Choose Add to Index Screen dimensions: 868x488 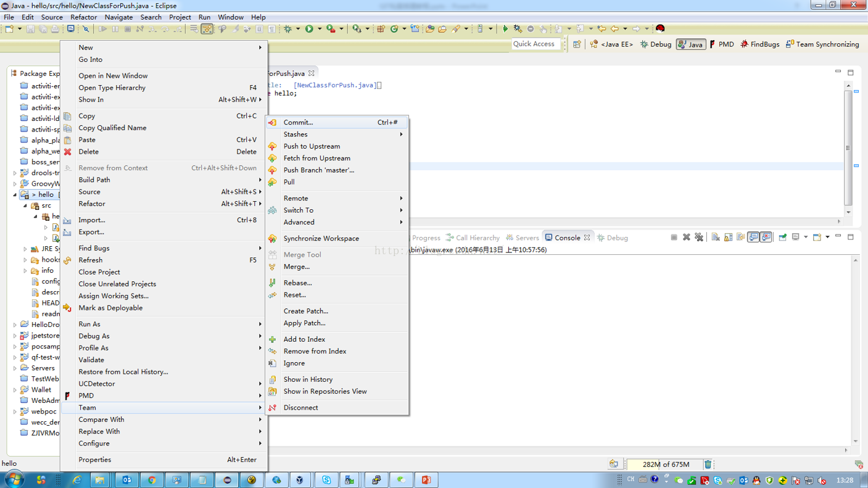(337, 339)
